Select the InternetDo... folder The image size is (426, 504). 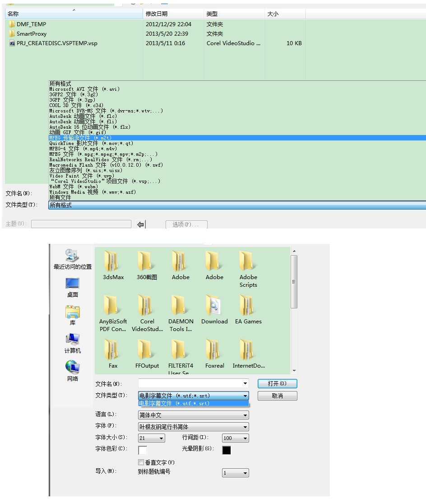coord(249,354)
